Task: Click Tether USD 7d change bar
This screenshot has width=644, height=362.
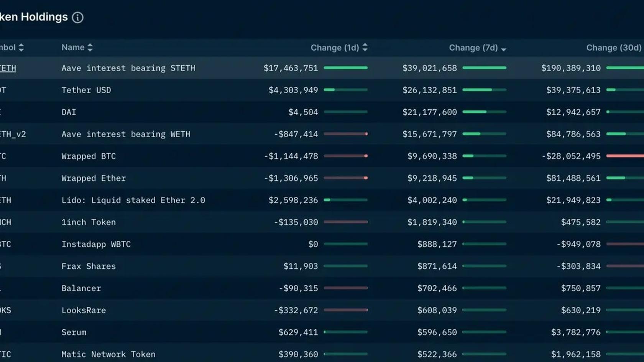Action: coord(485,90)
